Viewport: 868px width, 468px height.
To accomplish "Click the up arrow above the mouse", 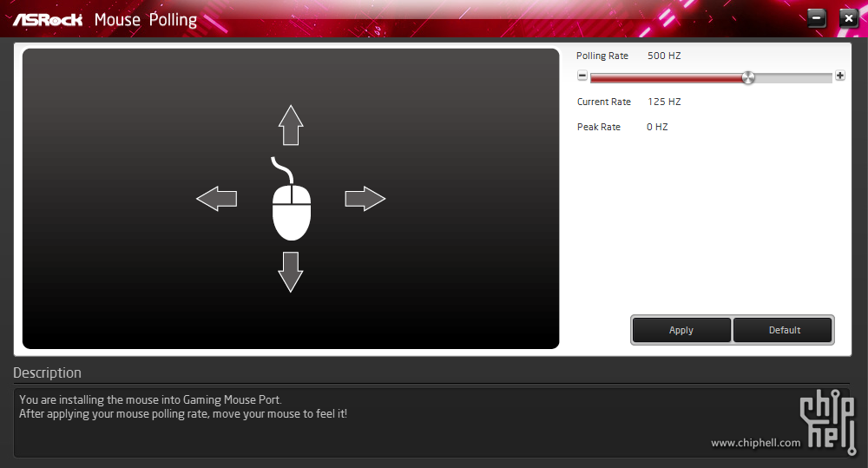I will 291,125.
